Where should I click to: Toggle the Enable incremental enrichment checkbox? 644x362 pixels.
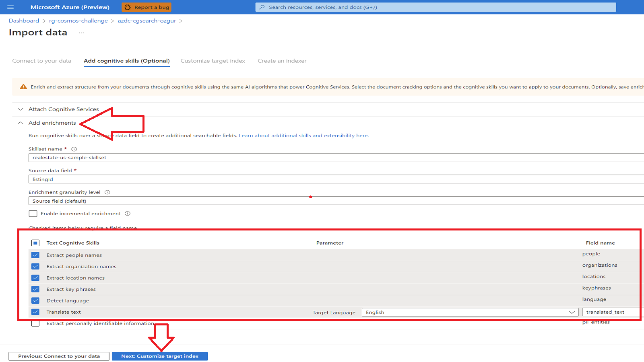[33, 213]
